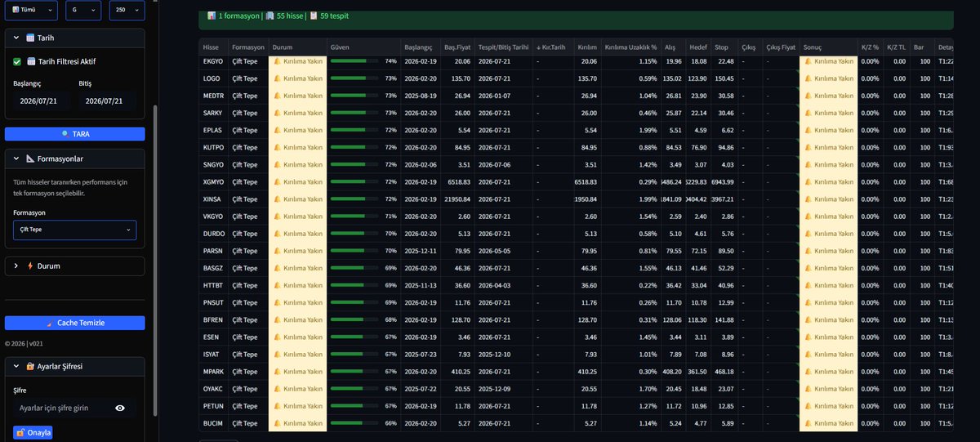Click the Başlangıç date field

40,100
